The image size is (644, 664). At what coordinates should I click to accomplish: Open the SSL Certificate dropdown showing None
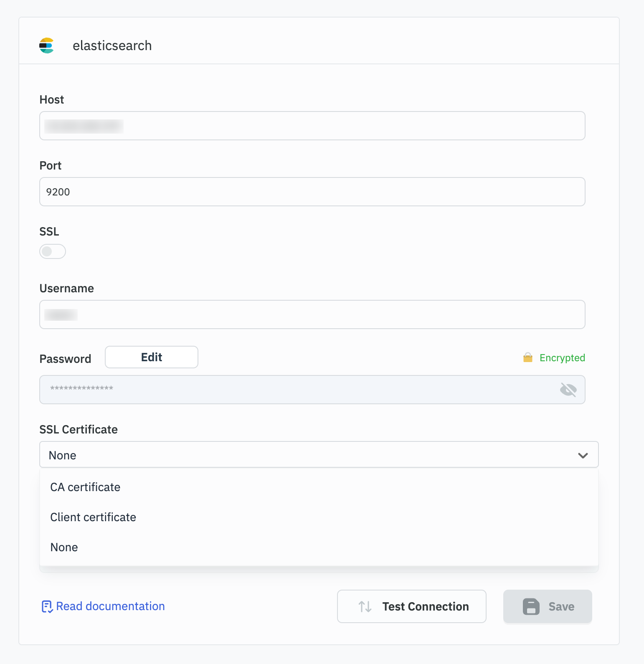pos(309,455)
